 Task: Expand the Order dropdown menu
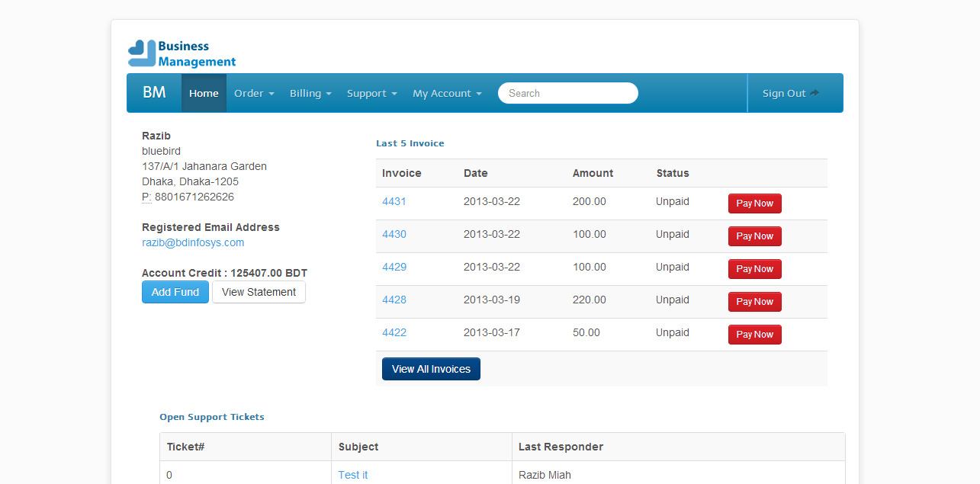[x=254, y=93]
